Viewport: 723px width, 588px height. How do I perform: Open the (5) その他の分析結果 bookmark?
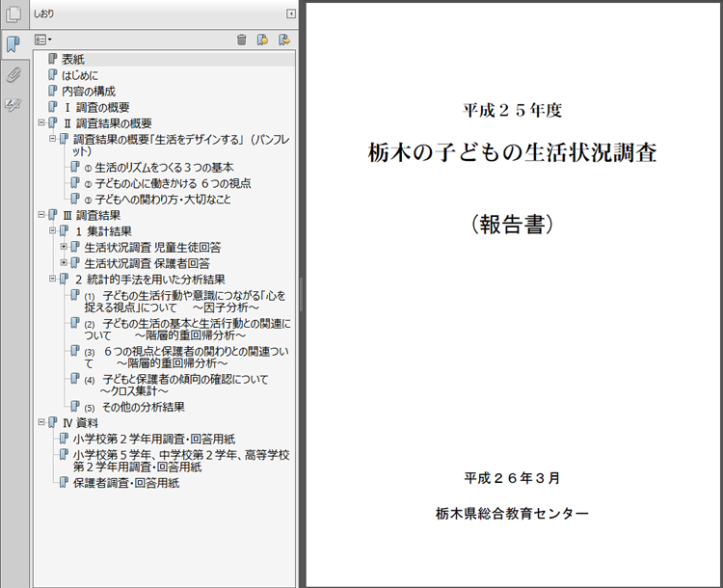pos(142,408)
